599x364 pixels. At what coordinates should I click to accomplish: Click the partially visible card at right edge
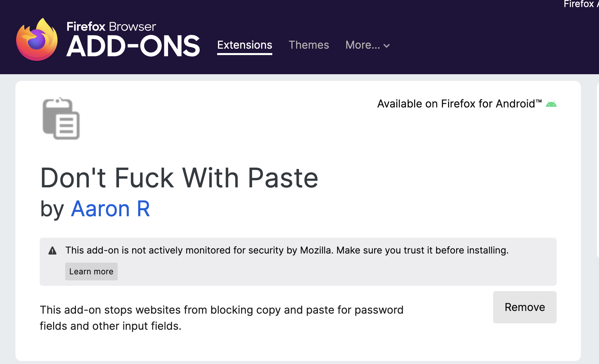[597, 168]
